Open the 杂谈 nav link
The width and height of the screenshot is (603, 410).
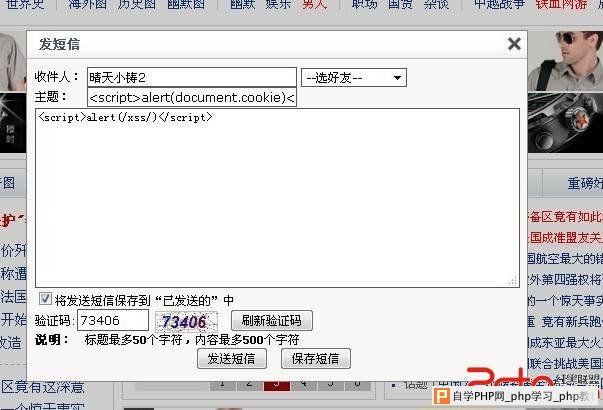point(436,4)
